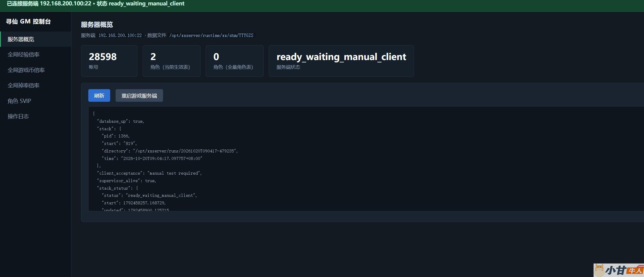
Task: Click the "pid": 1366 line
Action: coord(116,136)
